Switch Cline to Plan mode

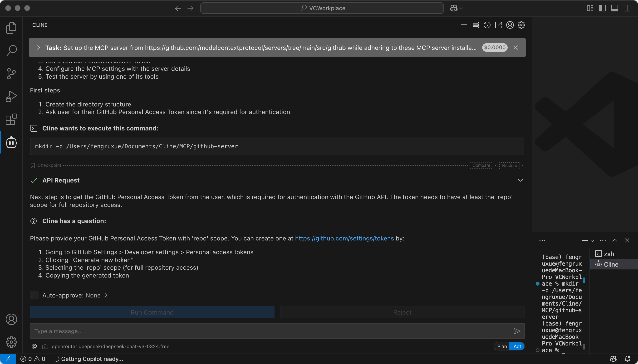502,346
